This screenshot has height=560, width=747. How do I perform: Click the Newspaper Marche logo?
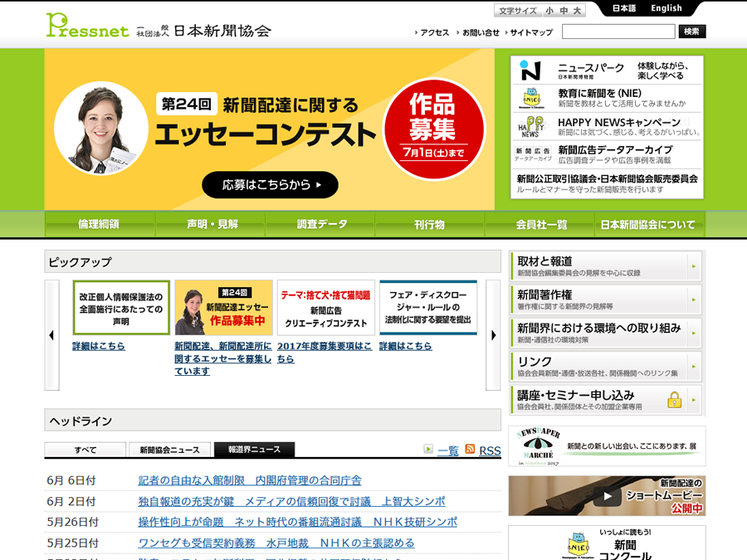coord(539,446)
